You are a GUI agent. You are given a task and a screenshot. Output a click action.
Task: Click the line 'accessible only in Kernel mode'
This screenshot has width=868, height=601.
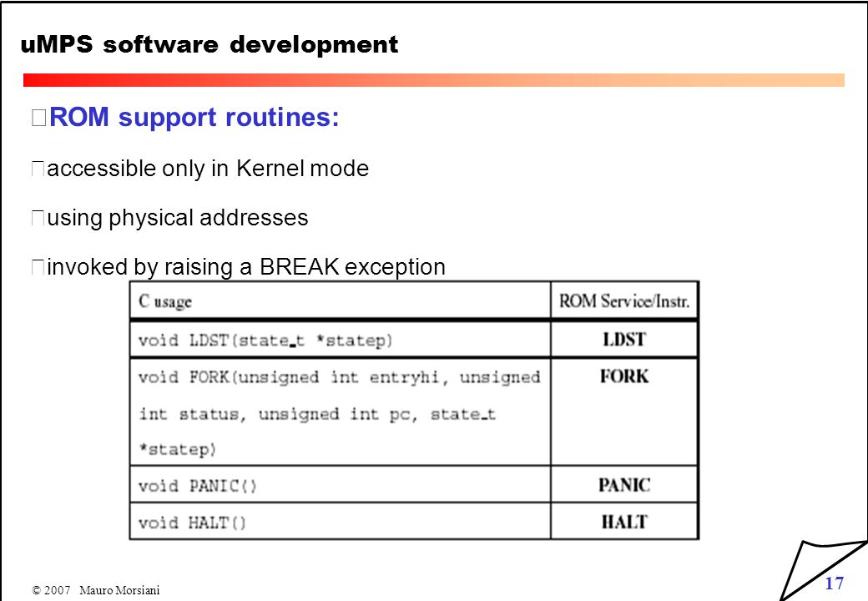[208, 169]
